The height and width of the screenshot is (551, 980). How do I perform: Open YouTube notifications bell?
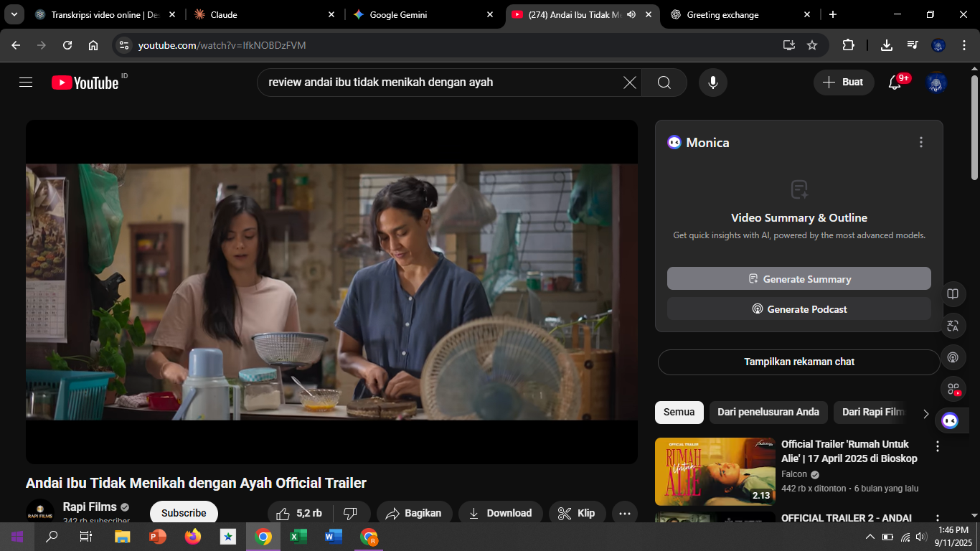pos(895,83)
